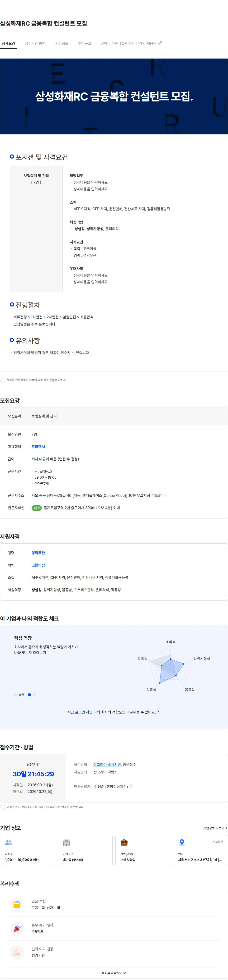
Task: Click the text '이정순 (한양성공지점)'
Action: [111, 786]
